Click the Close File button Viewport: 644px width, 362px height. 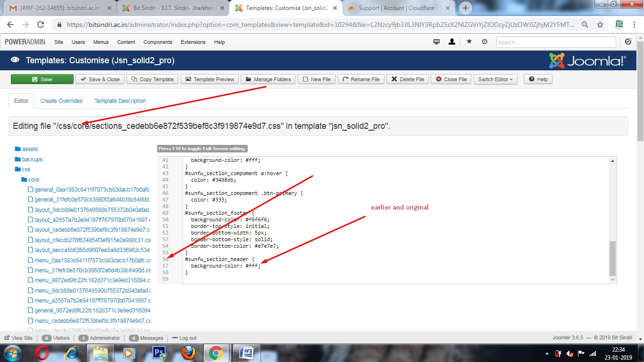click(451, 79)
